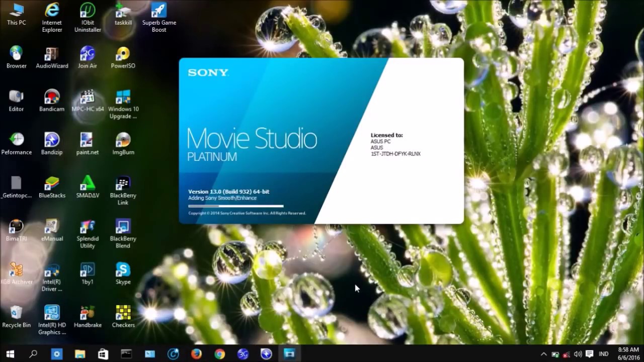Select the KGB Archiver desktop icon
This screenshot has width=644, height=362.
(x=16, y=274)
